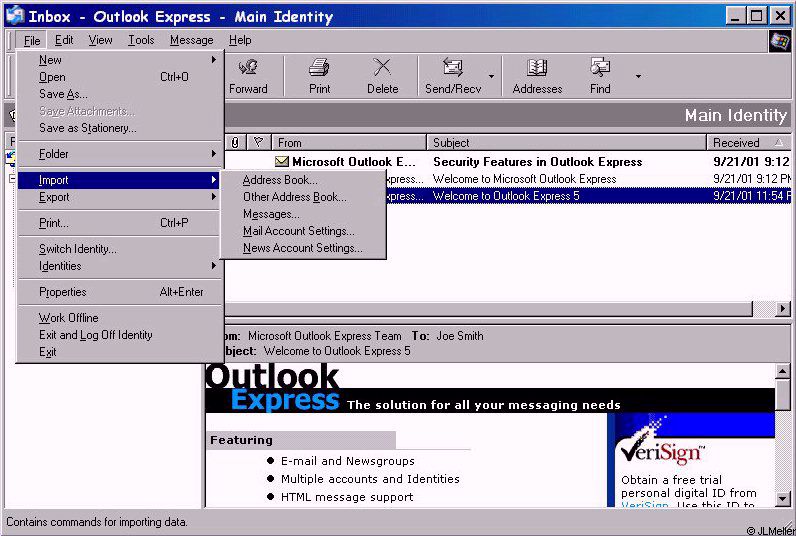Click Joe Smith recipient name
This screenshot has width=796, height=536.
(x=459, y=336)
